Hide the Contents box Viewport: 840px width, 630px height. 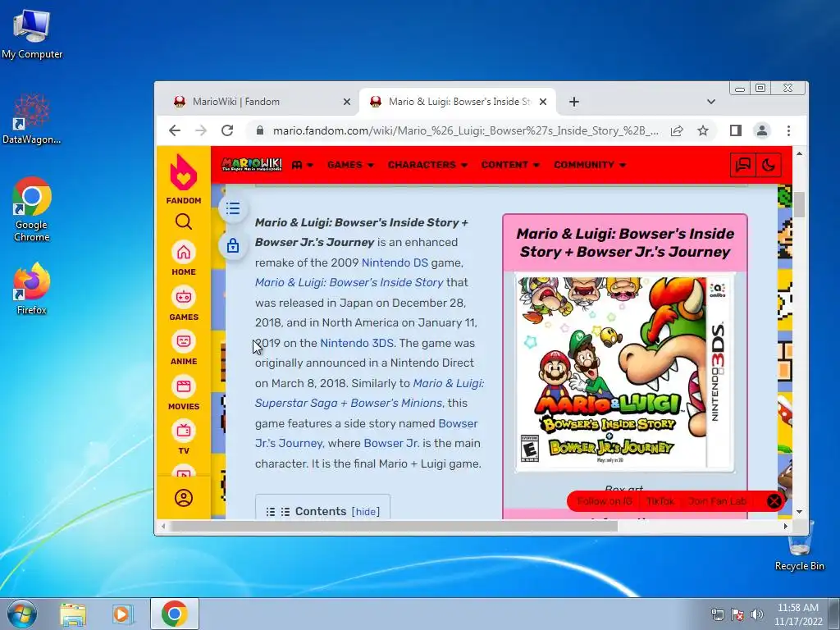click(x=366, y=512)
